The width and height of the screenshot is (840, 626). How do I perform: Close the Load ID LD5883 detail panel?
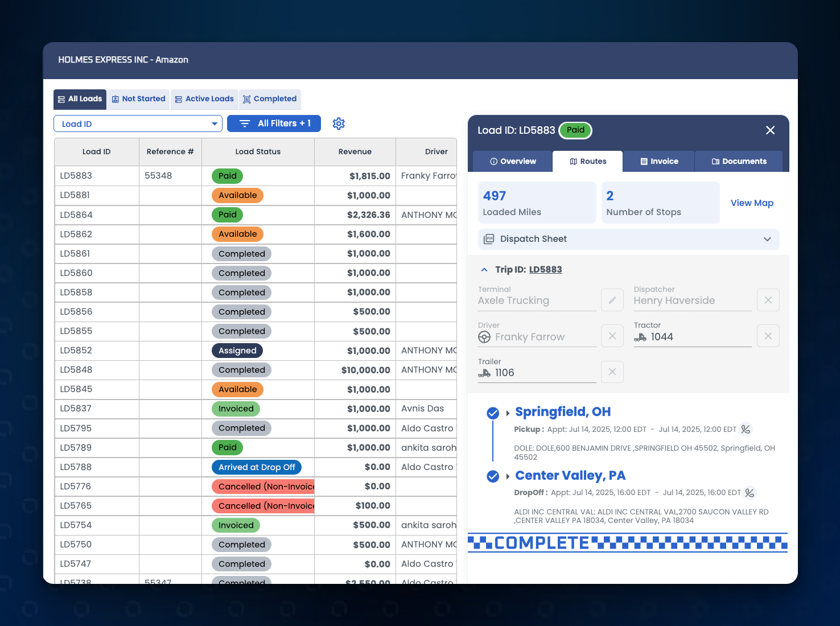[x=771, y=130]
